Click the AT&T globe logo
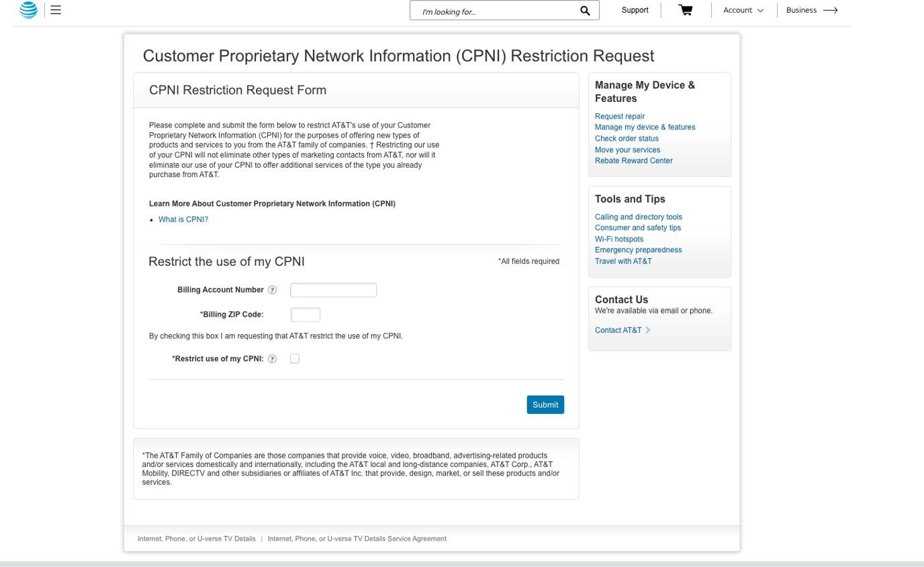This screenshot has height=567, width=924. [28, 10]
